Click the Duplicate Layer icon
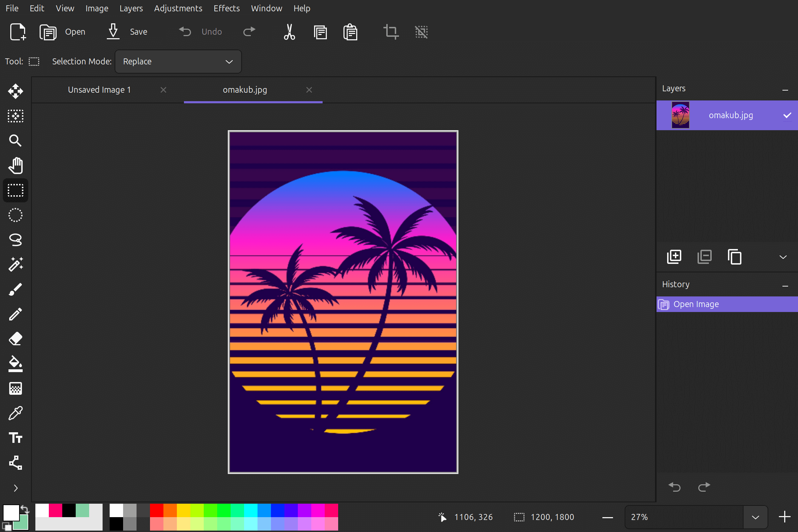The width and height of the screenshot is (798, 532). pos(735,257)
